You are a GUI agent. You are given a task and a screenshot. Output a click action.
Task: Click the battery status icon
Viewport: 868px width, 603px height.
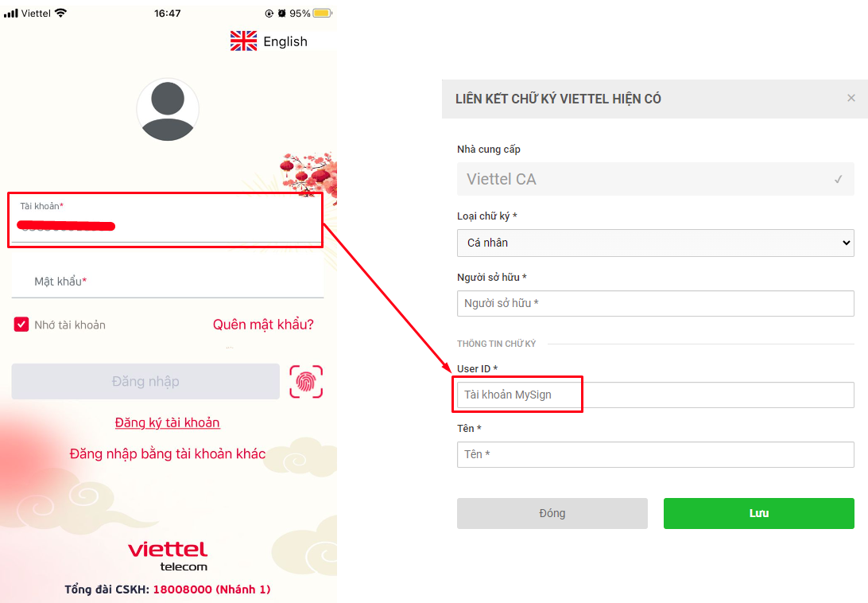[322, 13]
